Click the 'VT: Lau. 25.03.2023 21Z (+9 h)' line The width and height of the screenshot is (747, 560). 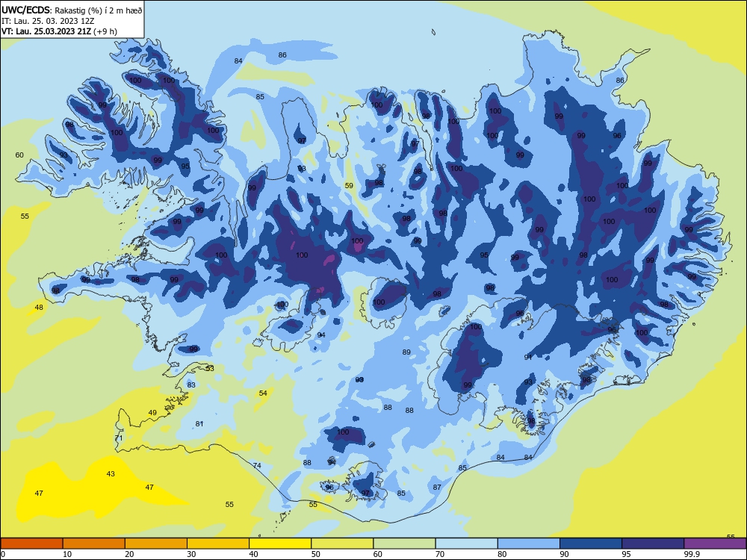(59, 31)
